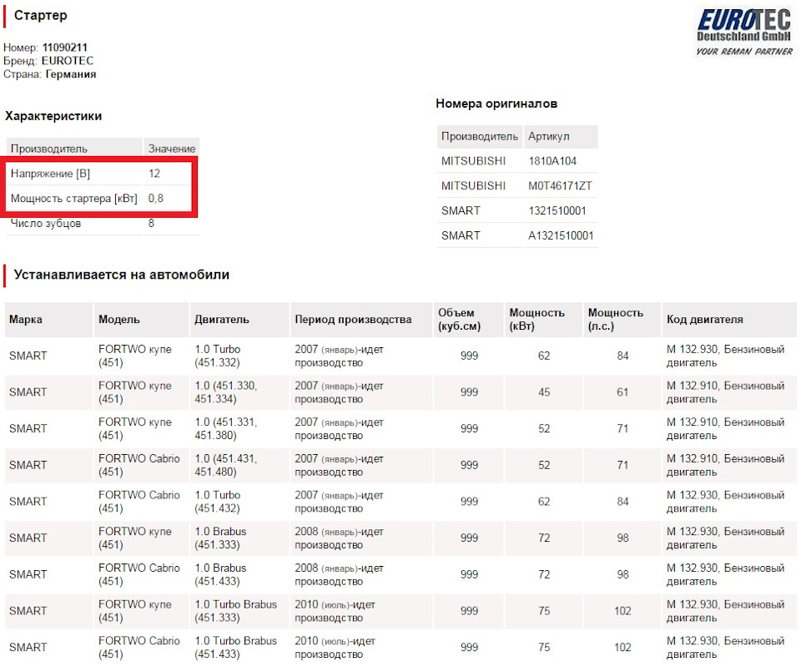The height and width of the screenshot is (672, 801).
Task: Click the Напряжение [В] row label
Action: [x=51, y=174]
